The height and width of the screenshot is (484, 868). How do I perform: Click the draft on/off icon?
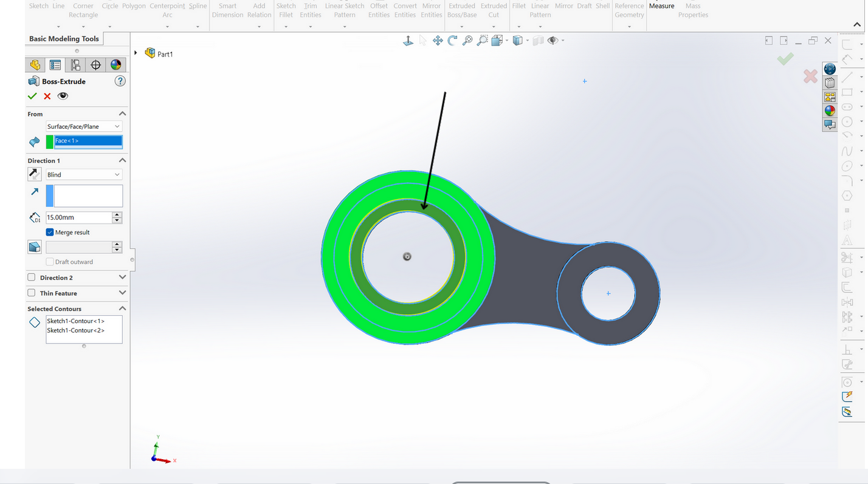(x=35, y=247)
